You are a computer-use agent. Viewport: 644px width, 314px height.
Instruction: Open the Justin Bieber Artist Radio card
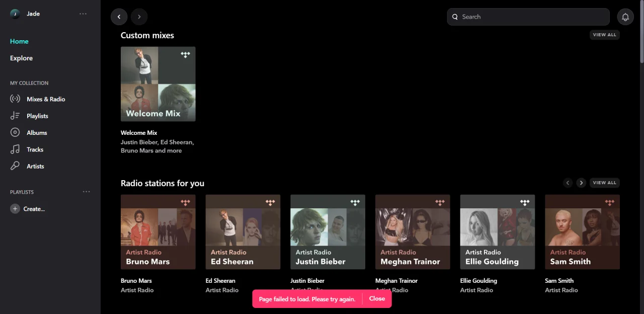(328, 232)
